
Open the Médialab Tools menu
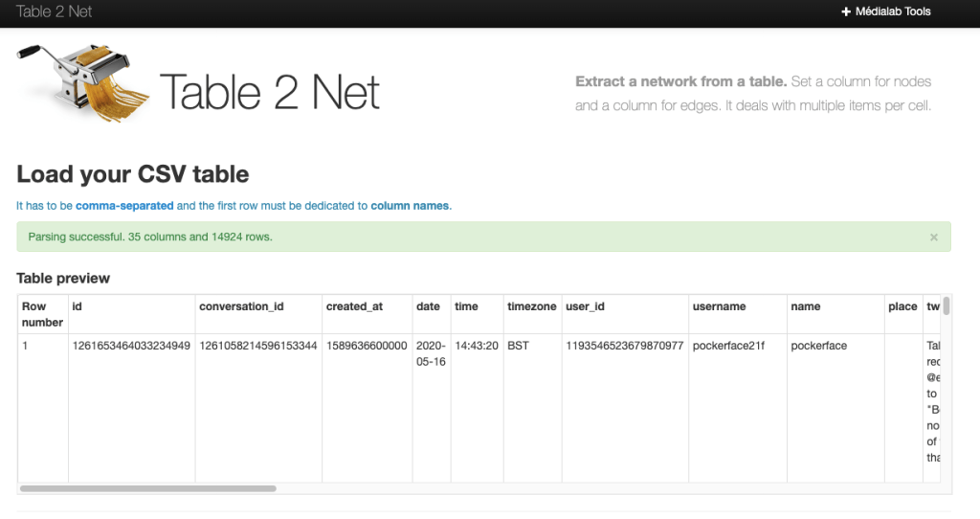point(886,11)
